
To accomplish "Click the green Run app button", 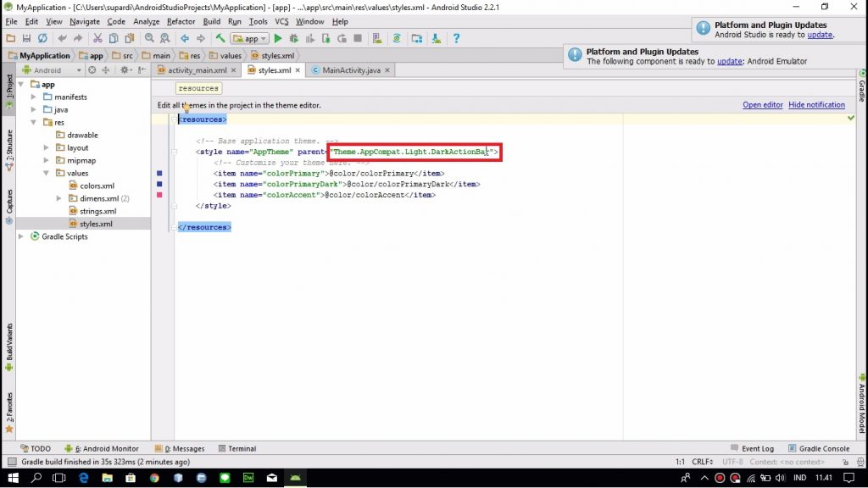I will [277, 38].
